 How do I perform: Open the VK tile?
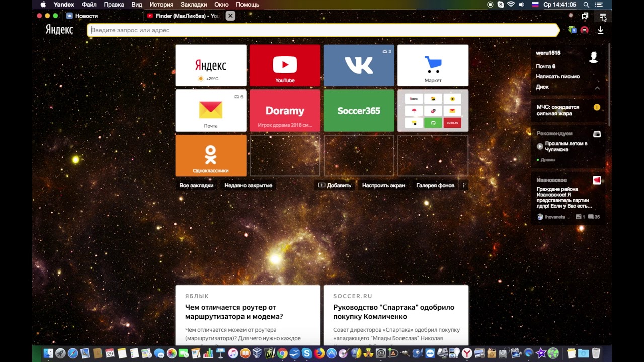[359, 65]
